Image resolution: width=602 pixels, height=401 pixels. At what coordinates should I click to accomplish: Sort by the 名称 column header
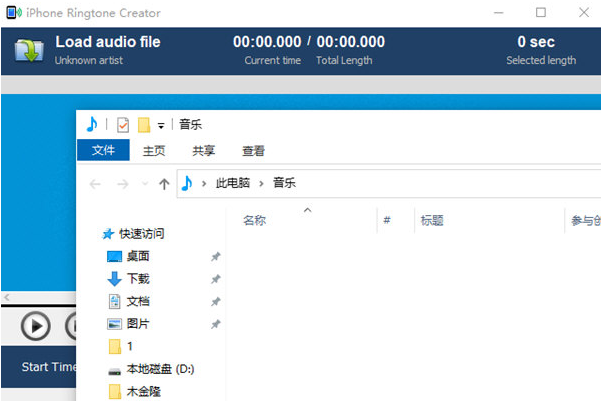254,220
